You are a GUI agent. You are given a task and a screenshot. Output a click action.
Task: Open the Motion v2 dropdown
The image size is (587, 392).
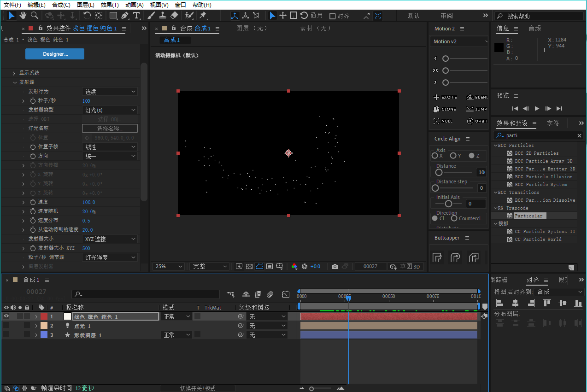point(459,41)
